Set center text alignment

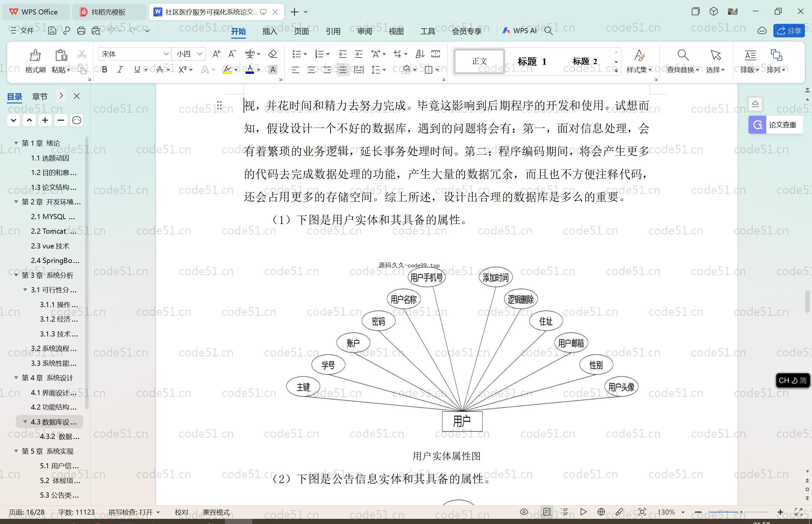pyautogui.click(x=311, y=70)
